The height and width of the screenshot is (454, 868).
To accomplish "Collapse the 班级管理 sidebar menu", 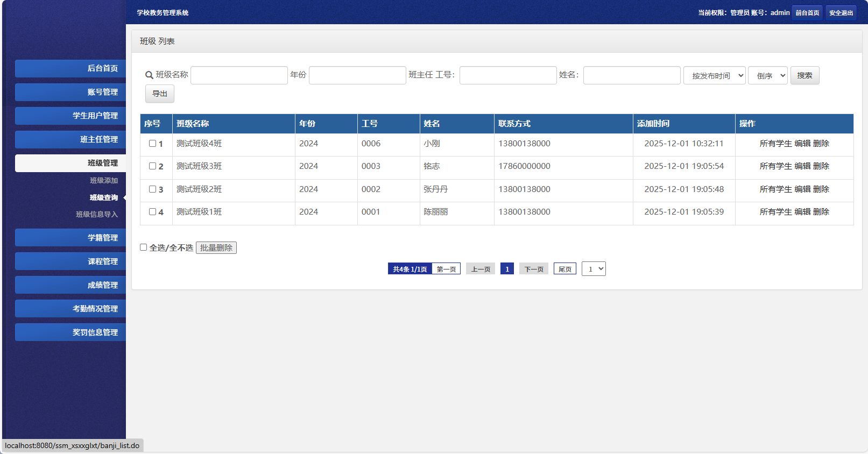I will 70,163.
